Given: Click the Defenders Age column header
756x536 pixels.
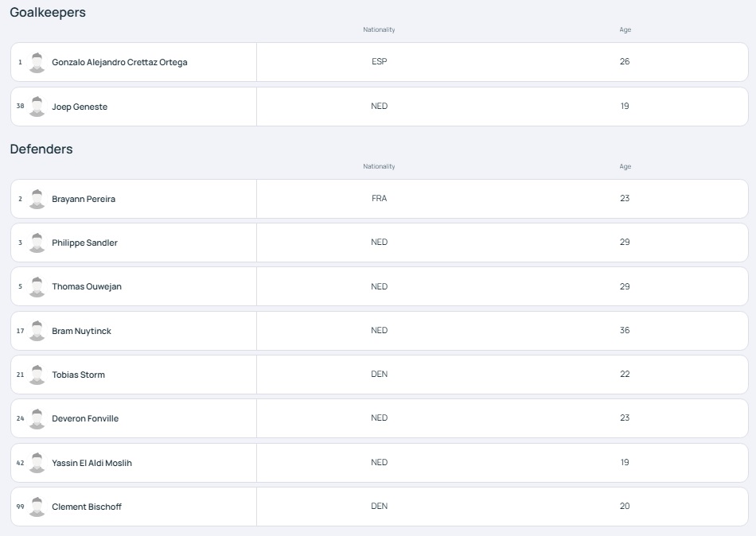Looking at the screenshot, I should (x=625, y=166).
